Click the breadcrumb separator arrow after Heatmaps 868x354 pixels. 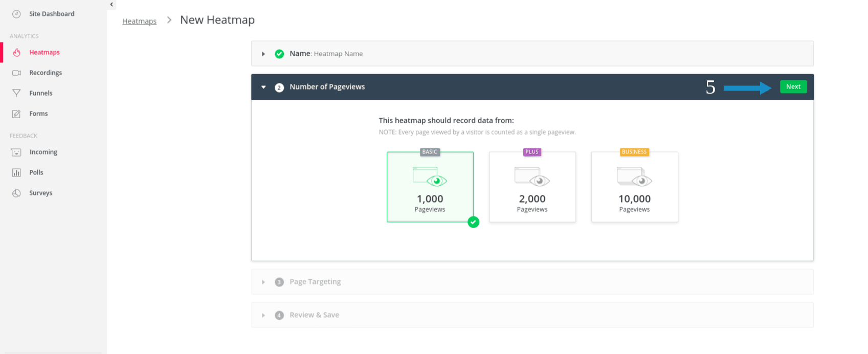(x=169, y=20)
